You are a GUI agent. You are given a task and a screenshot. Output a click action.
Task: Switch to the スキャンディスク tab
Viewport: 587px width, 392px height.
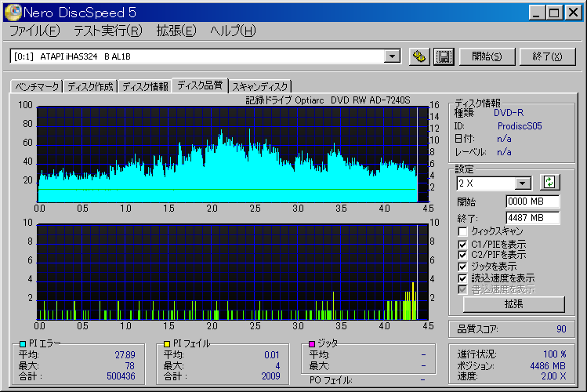pos(260,86)
